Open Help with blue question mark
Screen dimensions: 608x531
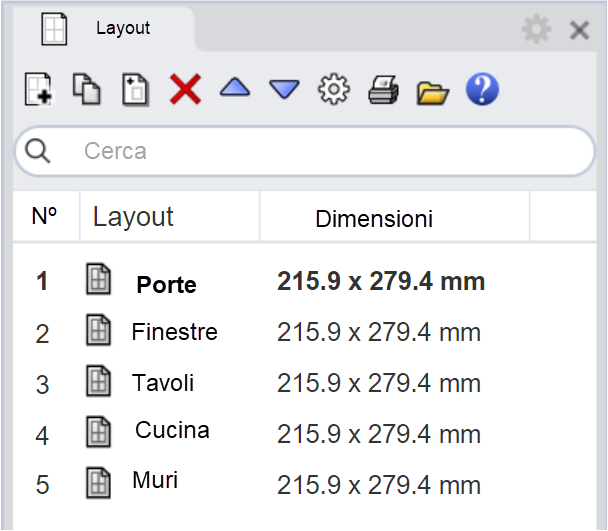point(482,89)
